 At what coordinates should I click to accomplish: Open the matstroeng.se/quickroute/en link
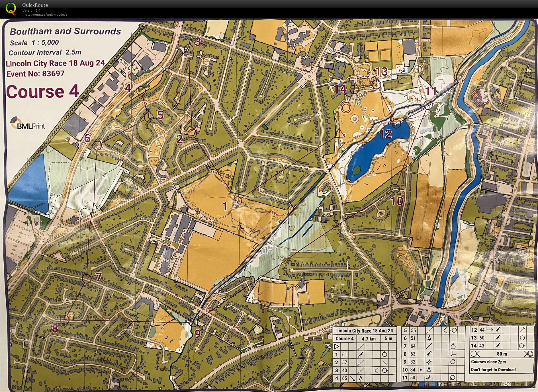pos(46,15)
